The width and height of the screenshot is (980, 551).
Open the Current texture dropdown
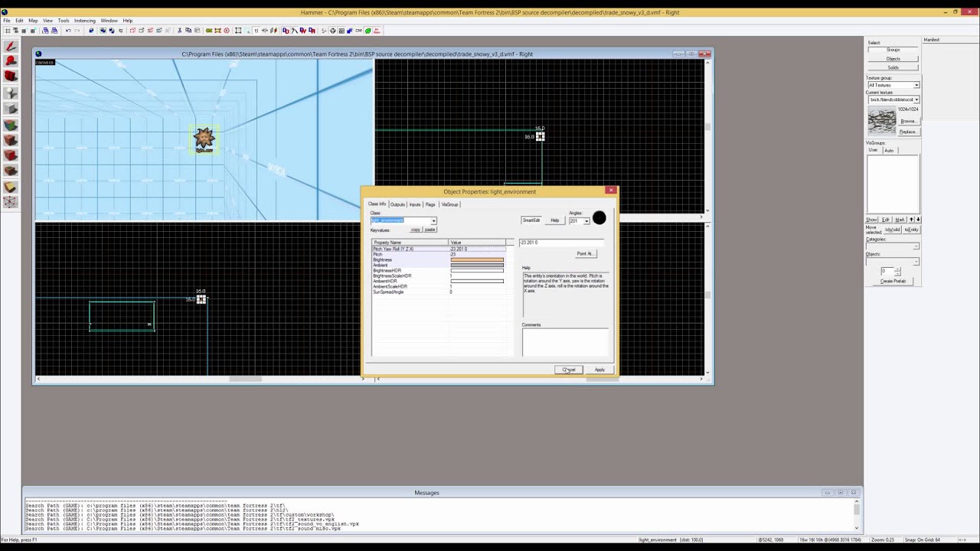coord(916,99)
